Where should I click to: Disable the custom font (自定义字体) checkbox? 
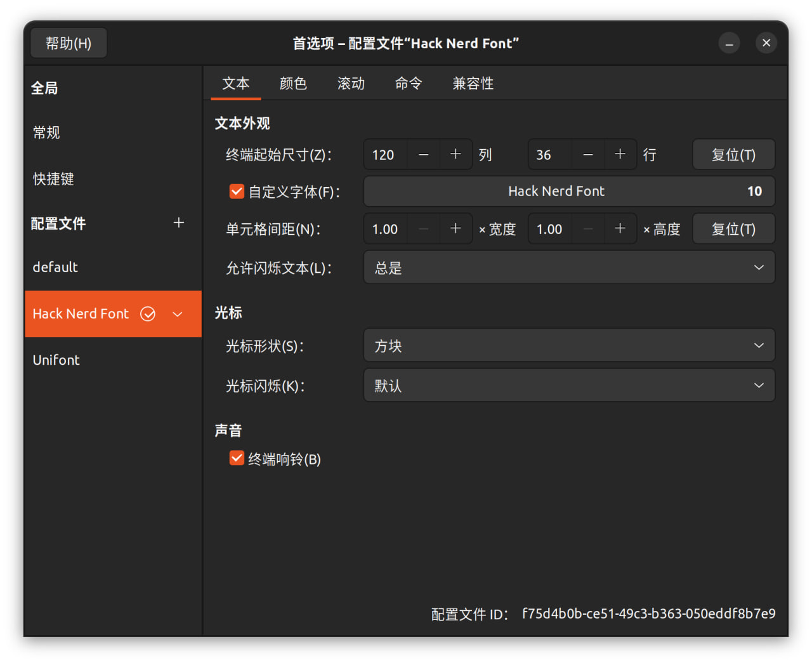click(237, 192)
